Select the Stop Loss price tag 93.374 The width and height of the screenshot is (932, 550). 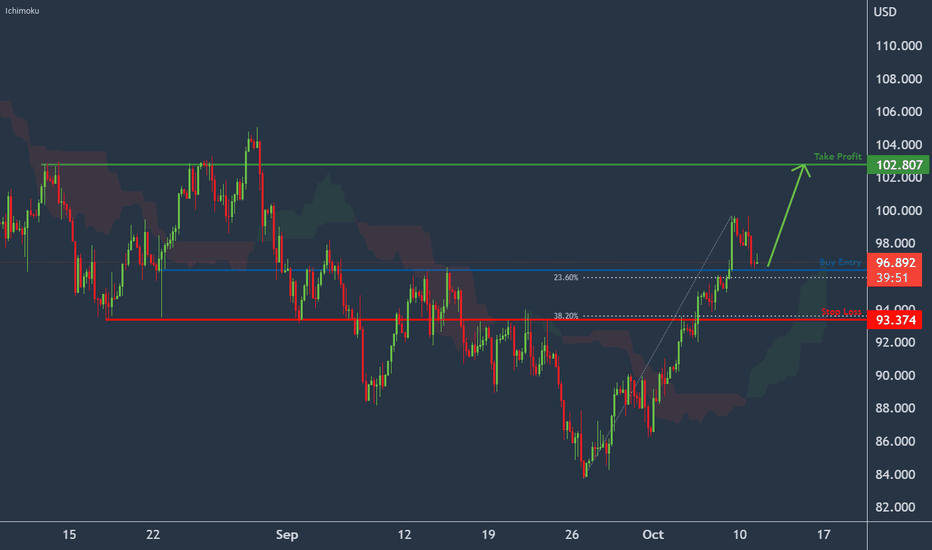(x=895, y=320)
